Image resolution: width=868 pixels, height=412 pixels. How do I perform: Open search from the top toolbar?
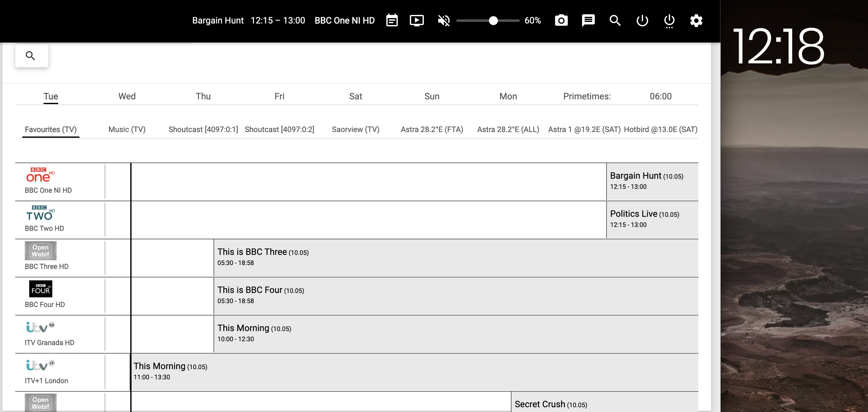pos(614,20)
